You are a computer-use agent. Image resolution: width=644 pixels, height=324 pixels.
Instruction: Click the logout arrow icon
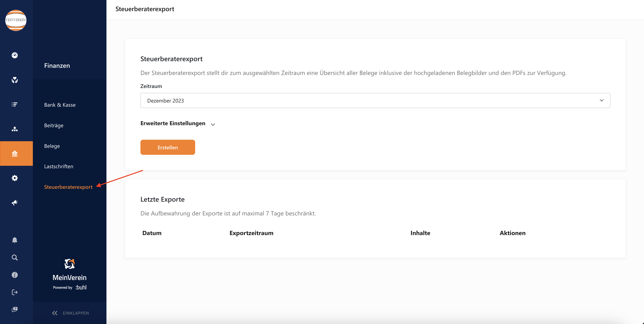pos(15,292)
